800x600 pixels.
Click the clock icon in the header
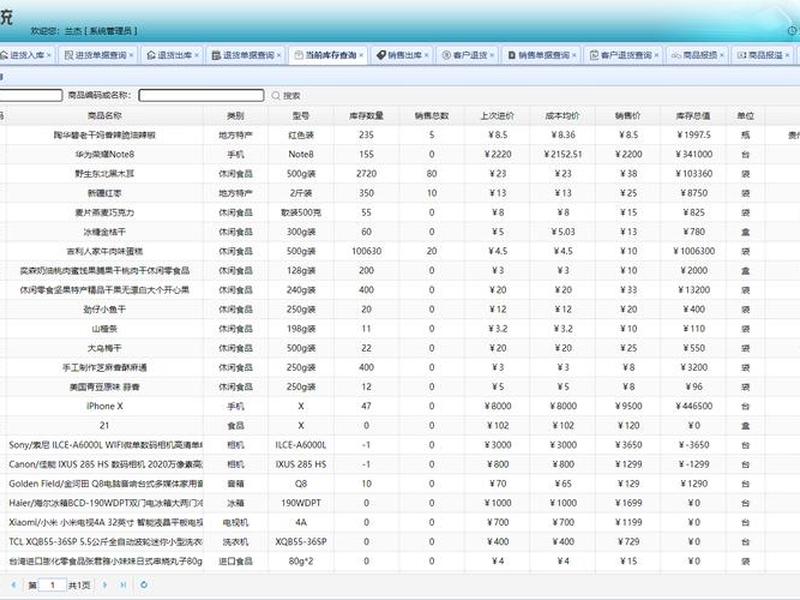(x=792, y=31)
